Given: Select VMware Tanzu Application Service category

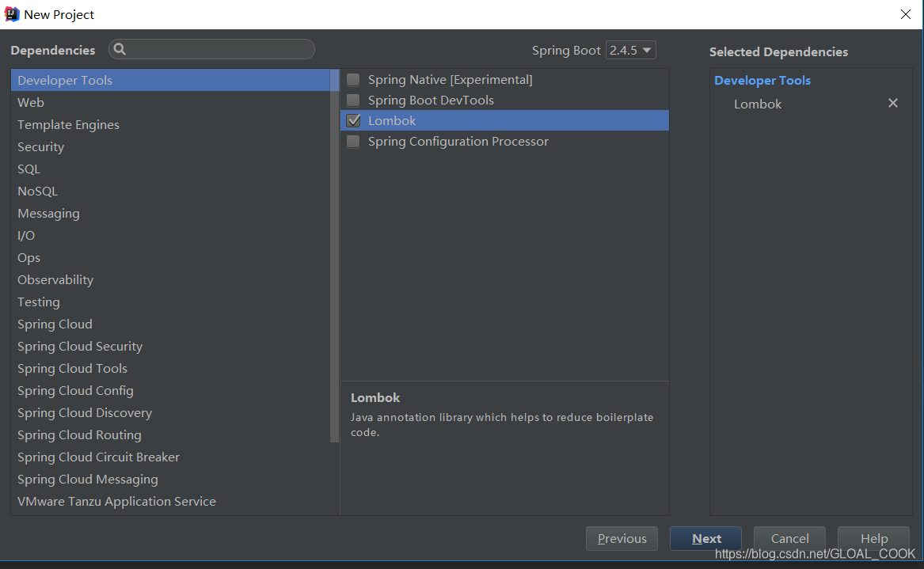Looking at the screenshot, I should point(171,502).
